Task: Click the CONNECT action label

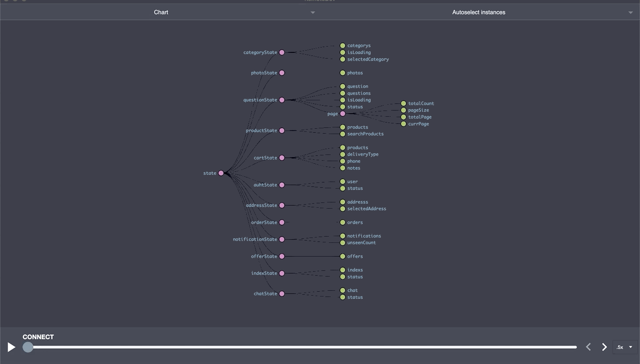Action: pos(38,337)
